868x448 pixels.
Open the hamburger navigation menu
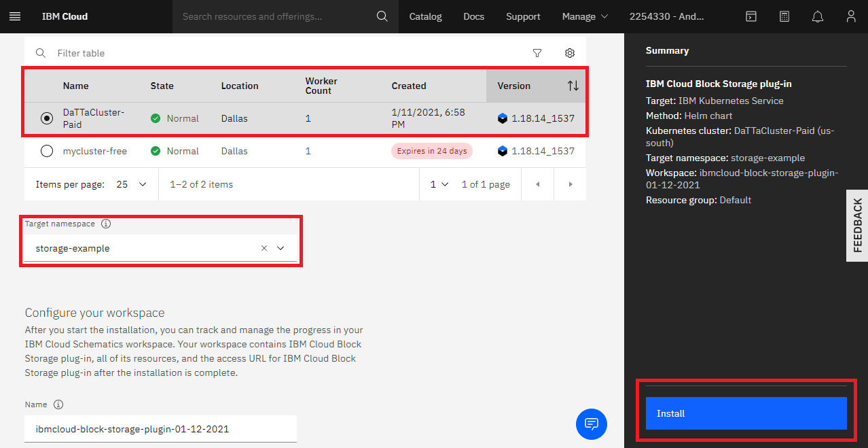click(15, 16)
